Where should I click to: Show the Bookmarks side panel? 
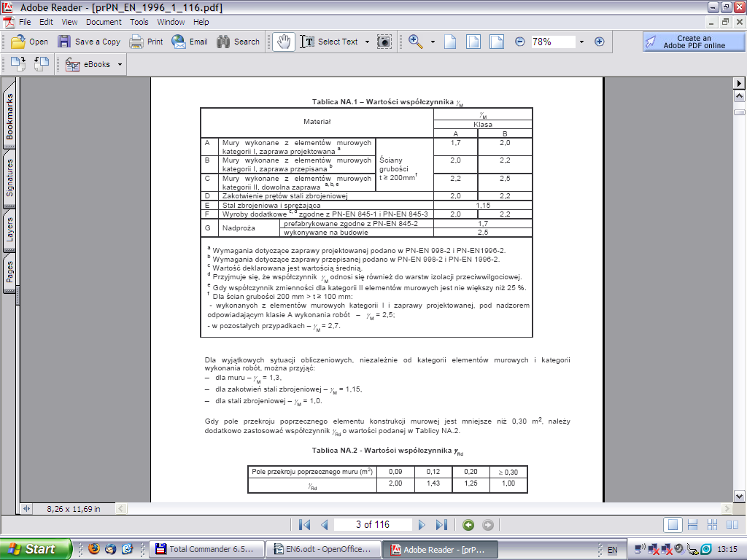pyautogui.click(x=9, y=116)
